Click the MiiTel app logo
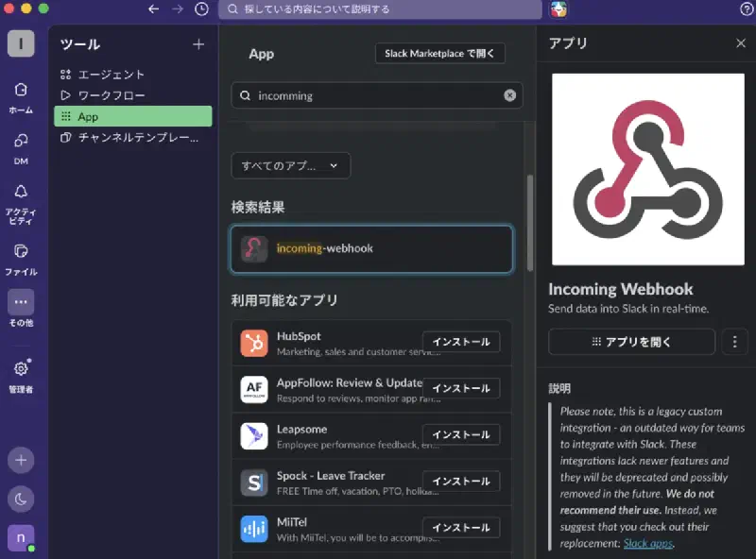This screenshot has width=756, height=559. click(254, 529)
